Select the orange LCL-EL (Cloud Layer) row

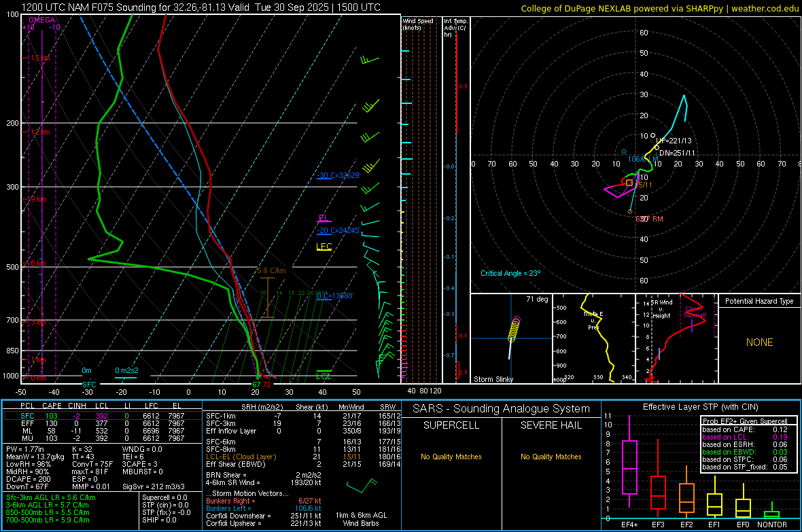[x=303, y=457]
